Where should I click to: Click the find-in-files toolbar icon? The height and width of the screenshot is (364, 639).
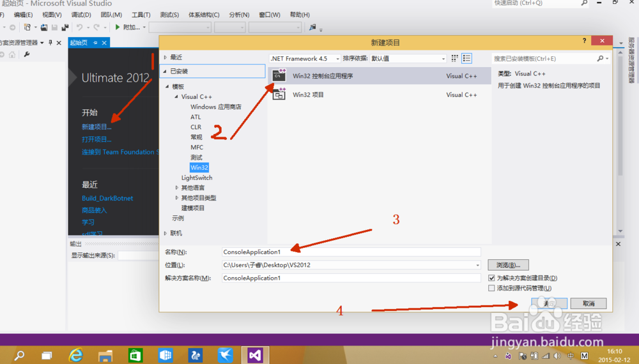point(312,27)
